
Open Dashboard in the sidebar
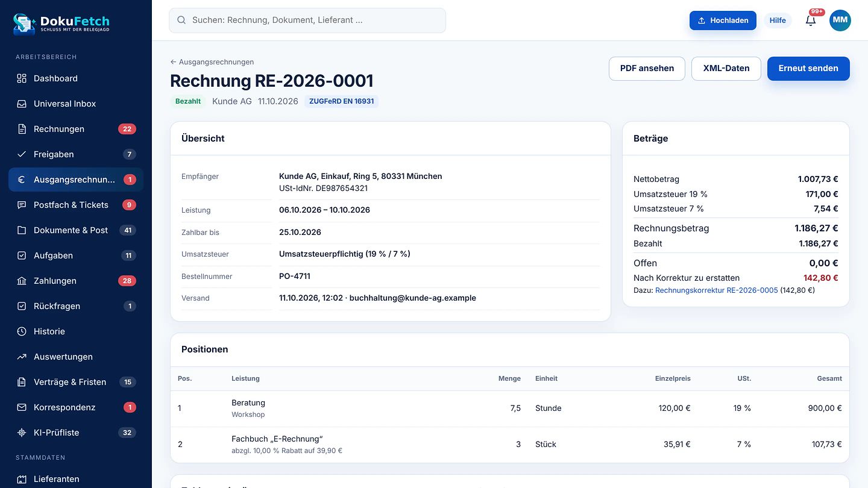point(76,78)
